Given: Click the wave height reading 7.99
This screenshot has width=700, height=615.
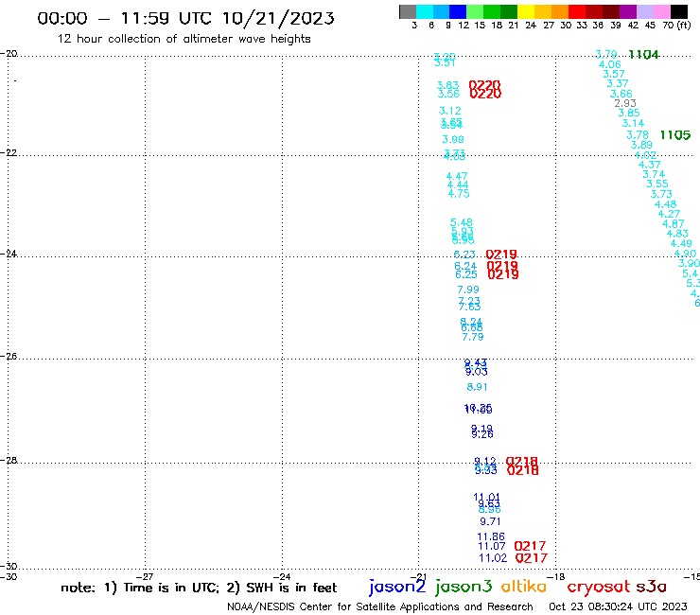Looking at the screenshot, I should 468,290.
